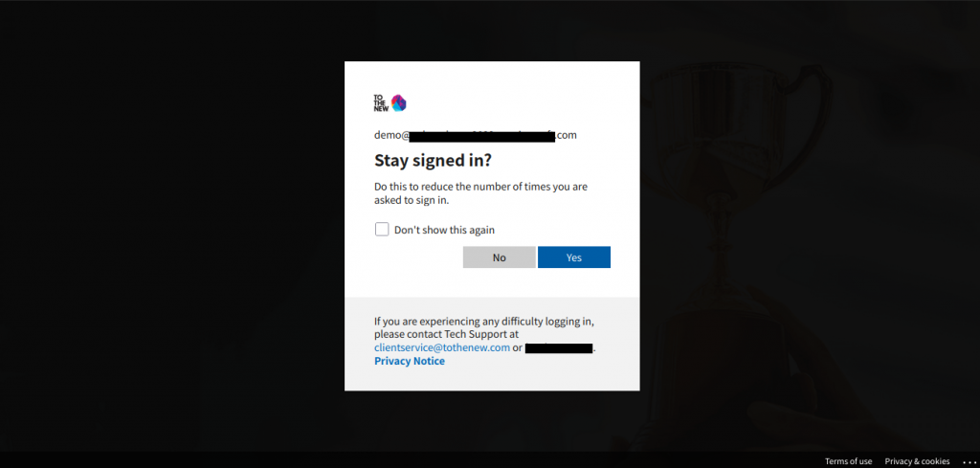Email clientservice@tothenew.com via the link
The image size is (980, 468).
(442, 347)
